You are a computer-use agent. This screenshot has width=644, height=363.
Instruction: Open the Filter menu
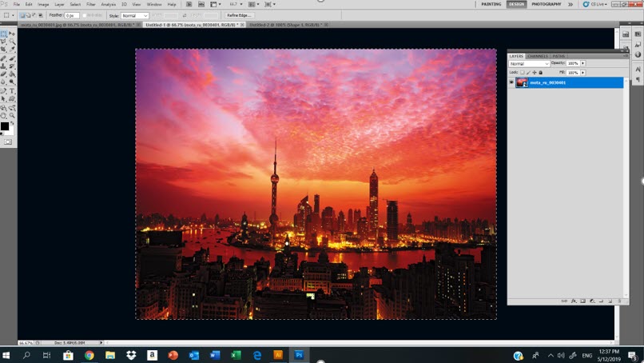[91, 4]
